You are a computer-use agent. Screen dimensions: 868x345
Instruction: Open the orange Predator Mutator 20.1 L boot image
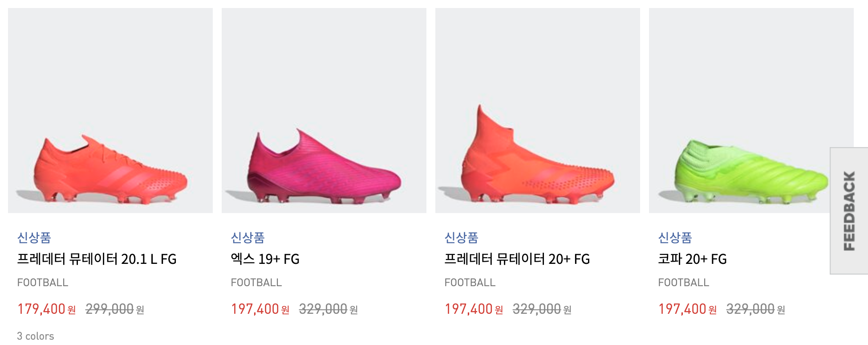(x=110, y=111)
